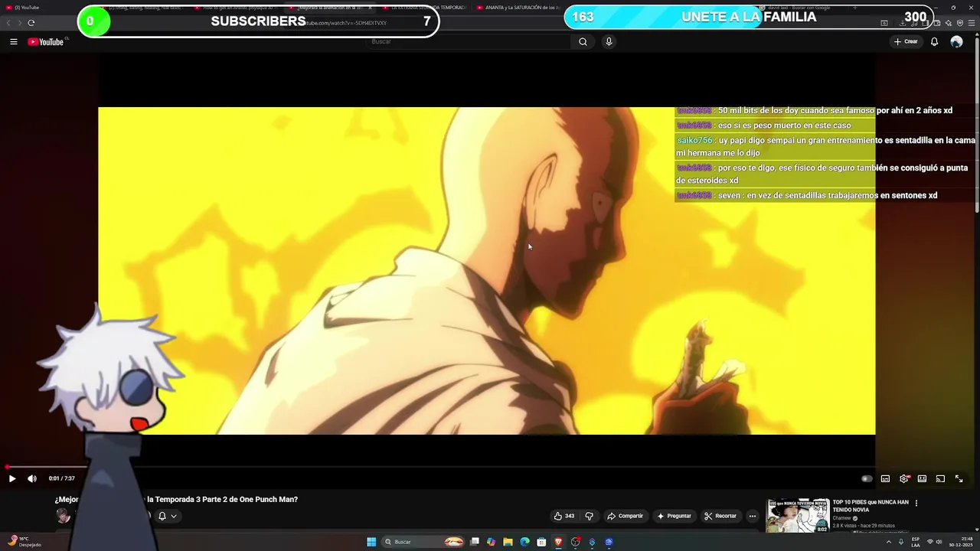The image size is (980, 551).
Task: Close the active 'Mejorará la animación' tab
Action: click(x=370, y=8)
